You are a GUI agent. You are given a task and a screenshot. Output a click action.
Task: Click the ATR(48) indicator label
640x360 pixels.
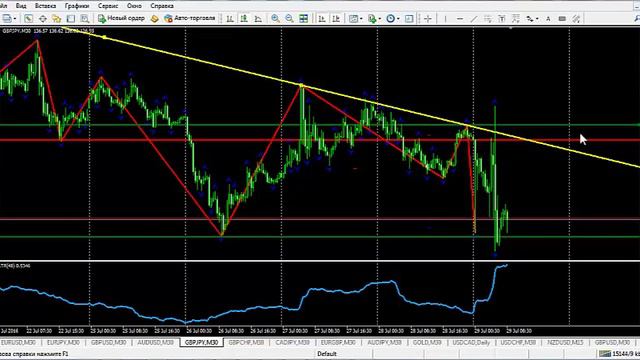click(x=15, y=266)
